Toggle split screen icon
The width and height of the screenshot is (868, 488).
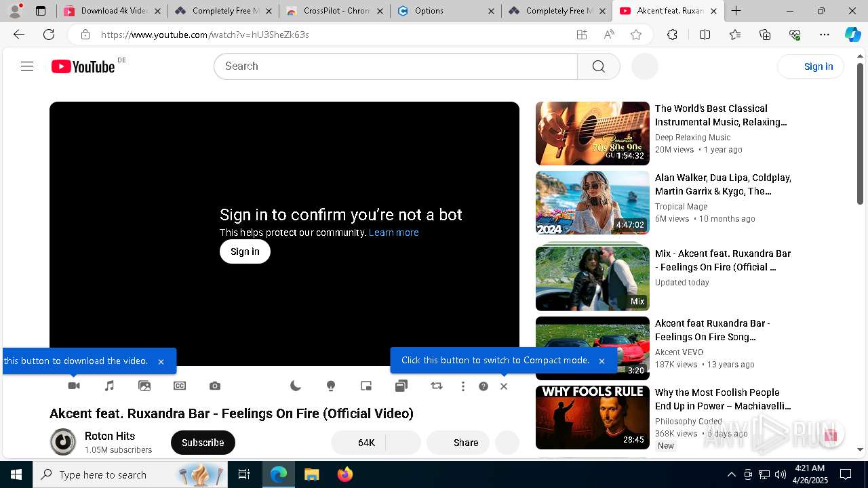[x=705, y=35]
